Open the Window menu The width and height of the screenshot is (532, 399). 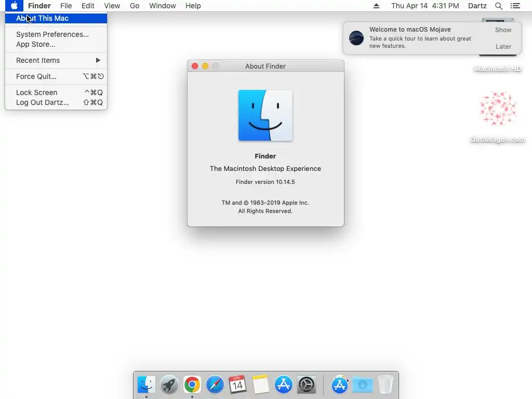163,6
